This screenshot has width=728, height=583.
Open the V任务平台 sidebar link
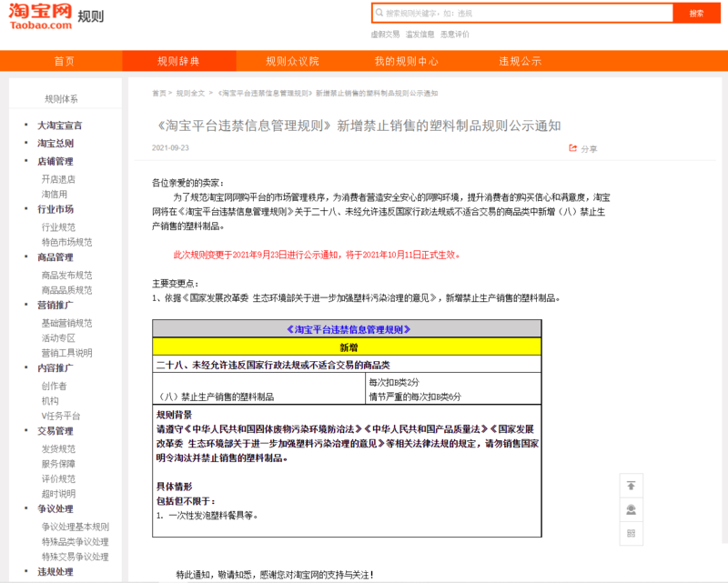coord(61,416)
